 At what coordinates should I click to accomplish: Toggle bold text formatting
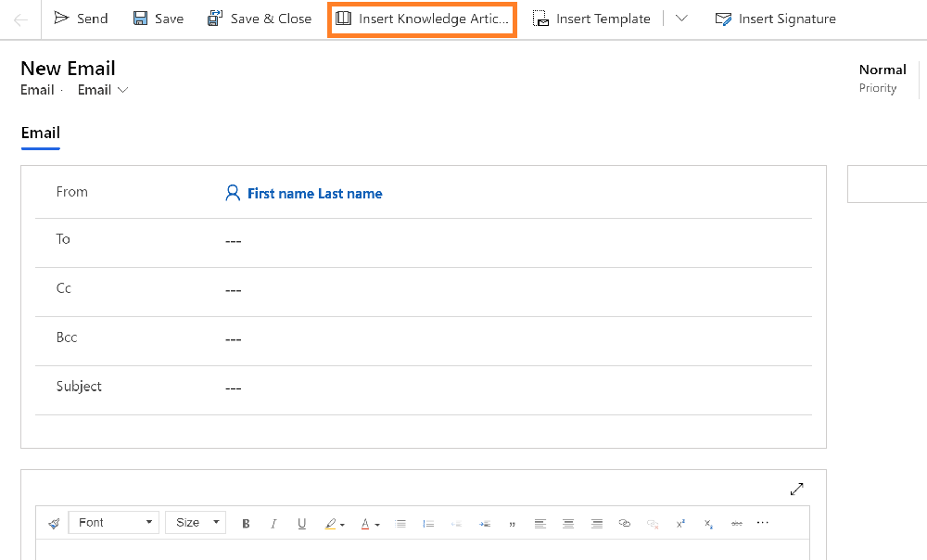click(246, 522)
